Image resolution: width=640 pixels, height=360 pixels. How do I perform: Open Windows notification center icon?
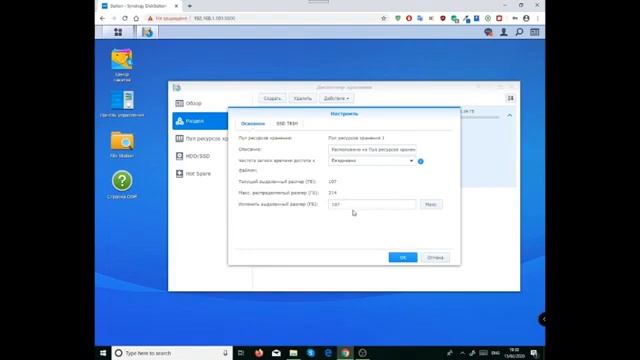tap(534, 353)
